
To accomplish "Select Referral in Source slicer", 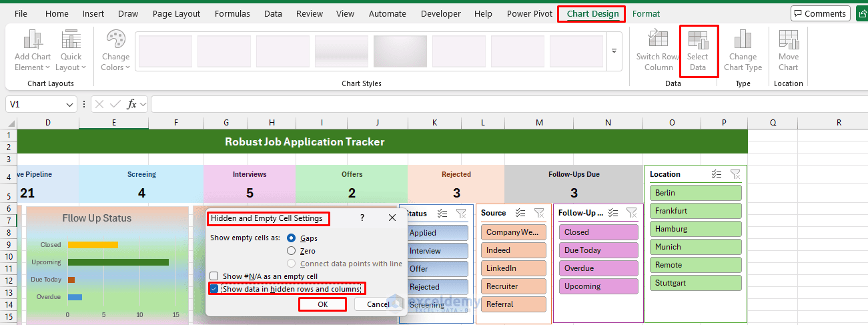I will click(x=513, y=304).
